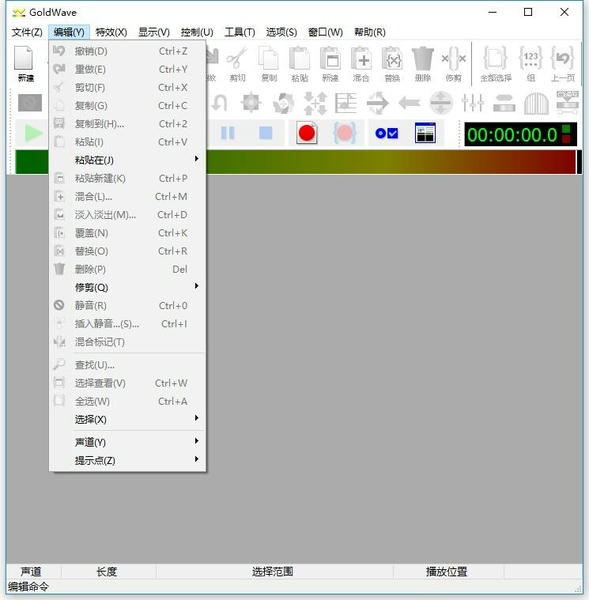
Task: Choose 淡入淡出(M)... menu entry
Action: pyautogui.click(x=127, y=215)
